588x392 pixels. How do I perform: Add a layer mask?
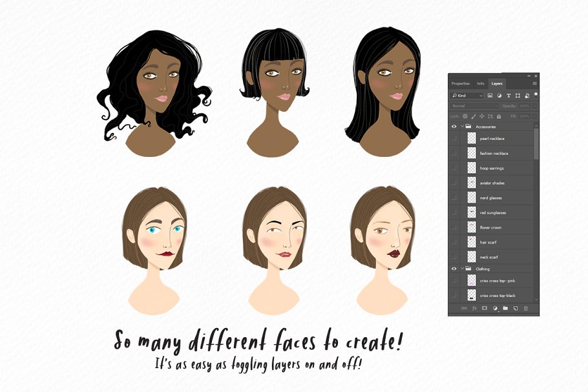[x=484, y=308]
